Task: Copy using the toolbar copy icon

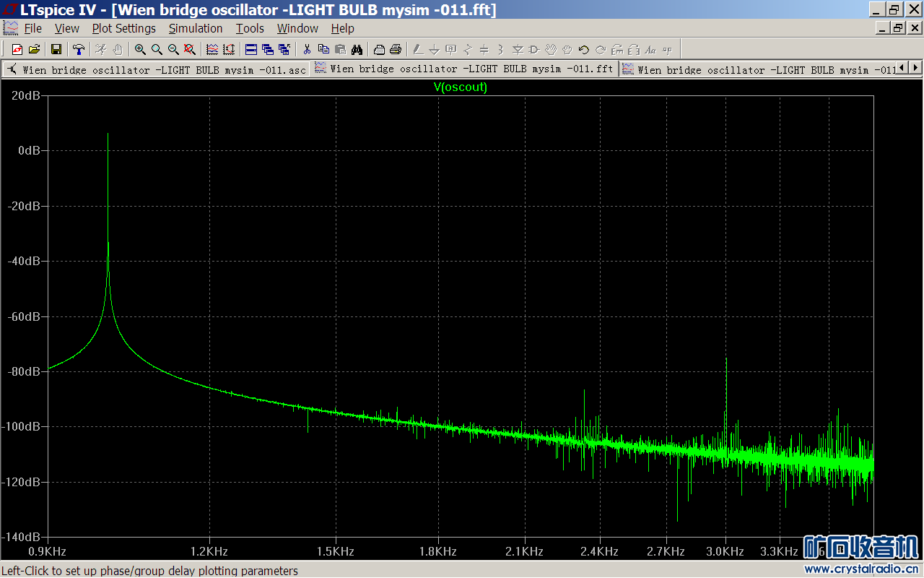Action: point(323,49)
